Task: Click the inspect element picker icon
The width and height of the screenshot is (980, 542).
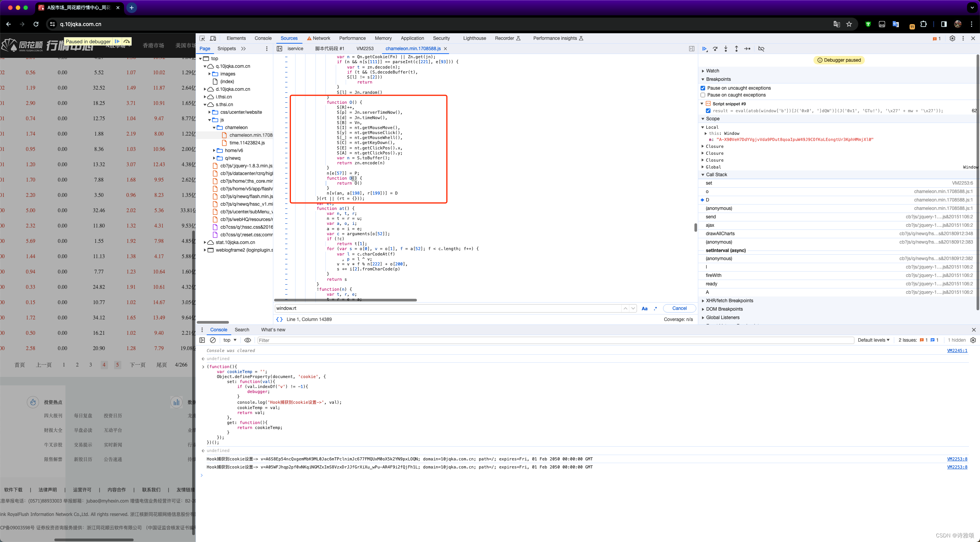Action: coord(202,38)
